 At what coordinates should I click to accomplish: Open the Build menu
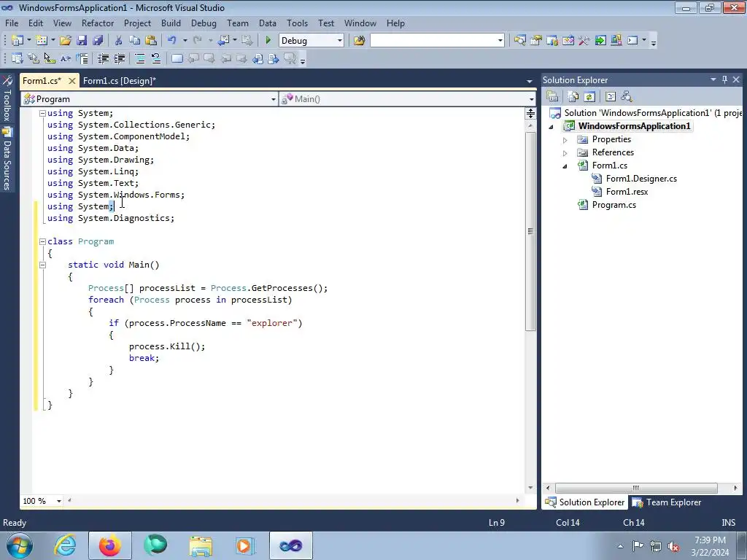171,23
